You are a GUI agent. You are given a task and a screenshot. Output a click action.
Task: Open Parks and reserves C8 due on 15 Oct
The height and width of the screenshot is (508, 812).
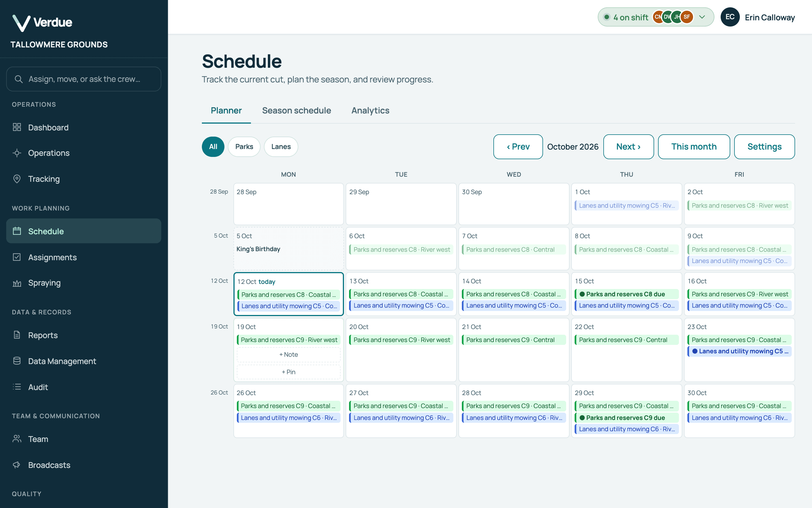(x=626, y=294)
